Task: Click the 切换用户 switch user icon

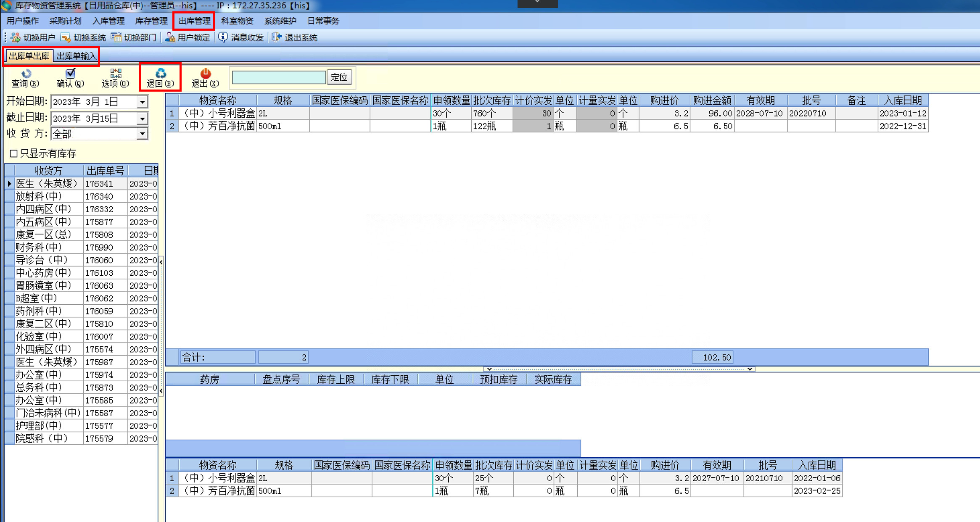Action: [16, 37]
